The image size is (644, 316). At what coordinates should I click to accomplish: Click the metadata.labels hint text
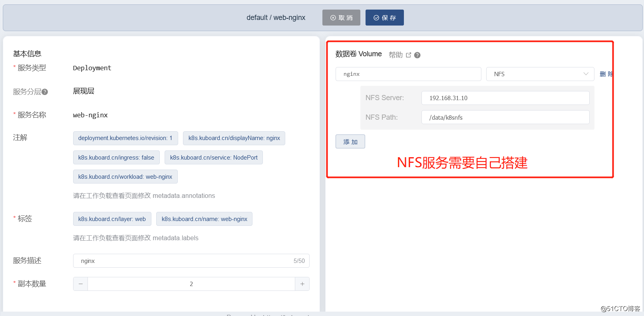point(136,238)
